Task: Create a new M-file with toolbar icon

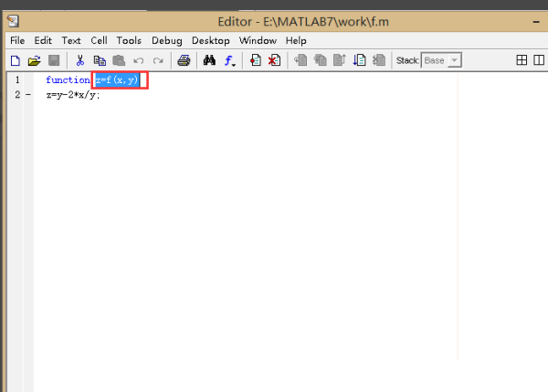Action: pyautogui.click(x=16, y=60)
